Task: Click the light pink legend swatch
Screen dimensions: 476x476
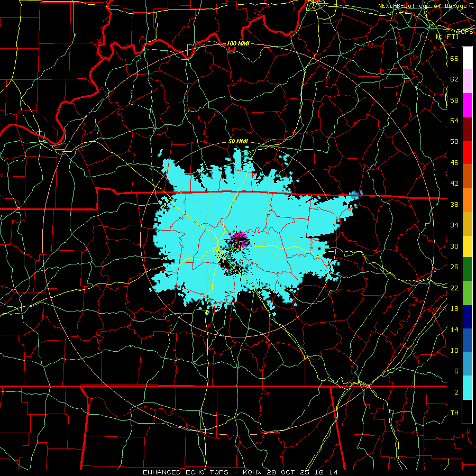Action: [467, 81]
